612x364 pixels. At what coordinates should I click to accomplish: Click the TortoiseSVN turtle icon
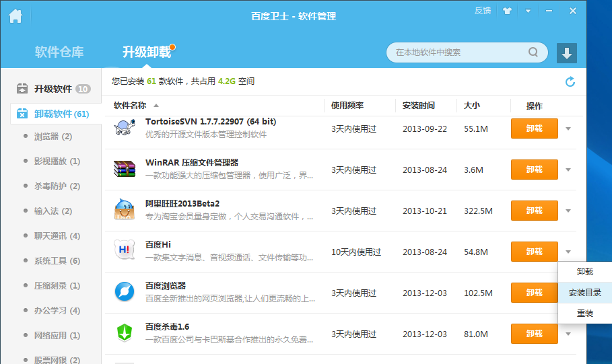coord(124,128)
